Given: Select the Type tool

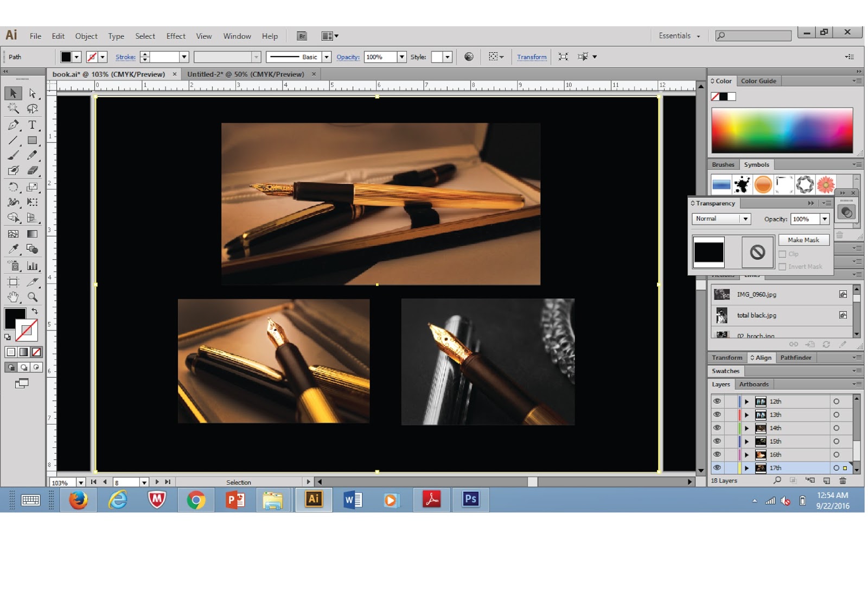Looking at the screenshot, I should pos(33,125).
